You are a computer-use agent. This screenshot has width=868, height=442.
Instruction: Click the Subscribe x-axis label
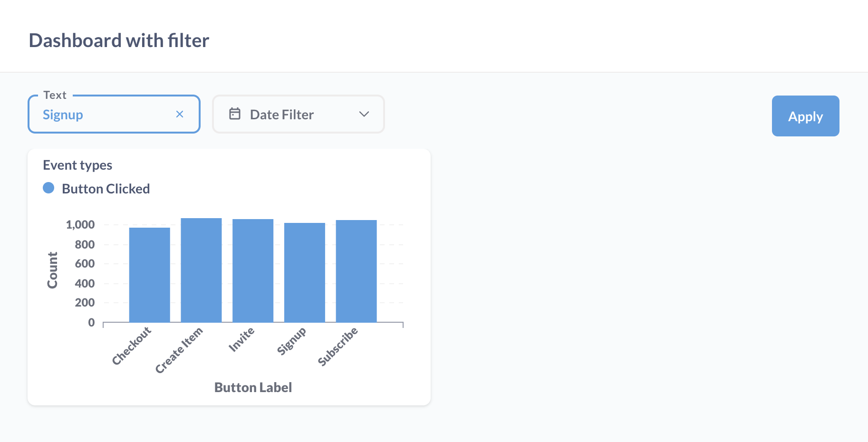click(338, 346)
